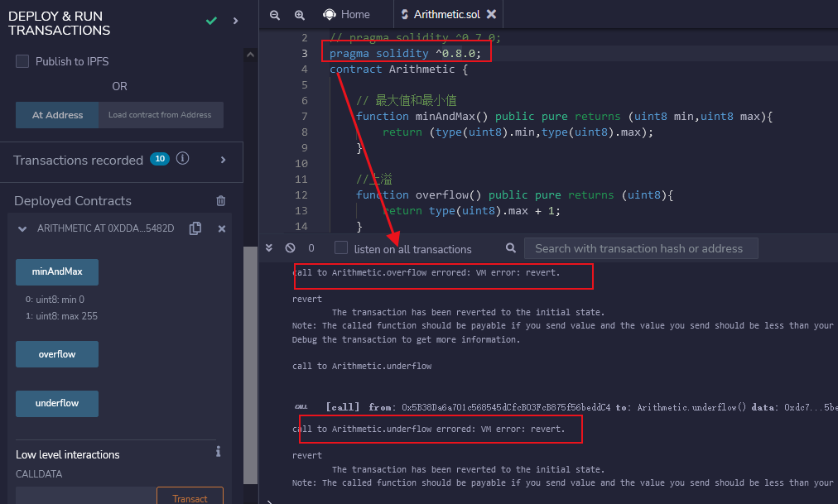Viewport: 838px width, 504px height.
Task: Click the 'contract Arithmetic' code line
Action: (398, 70)
